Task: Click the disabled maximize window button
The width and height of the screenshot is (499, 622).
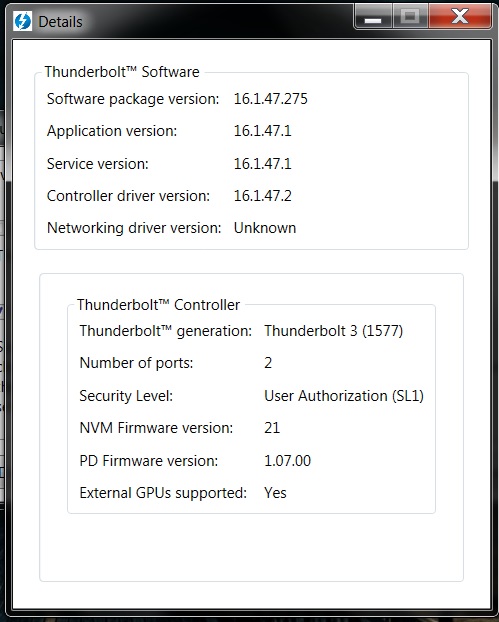Action: (x=410, y=17)
